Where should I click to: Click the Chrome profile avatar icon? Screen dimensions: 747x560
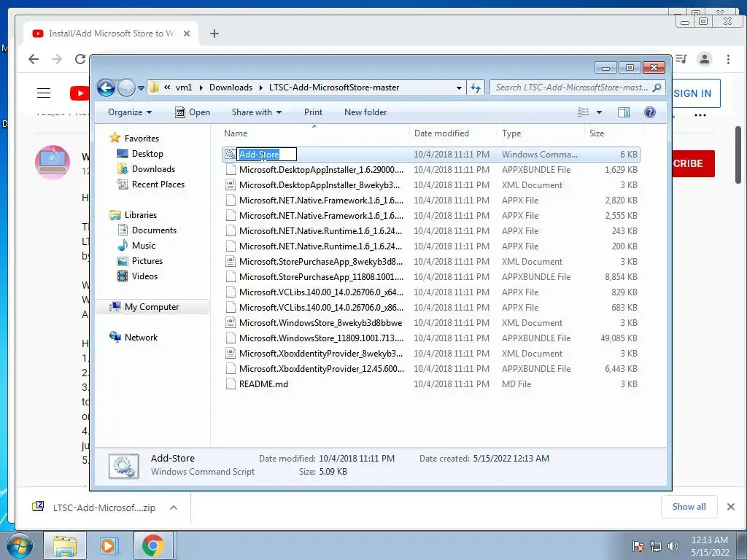pos(704,59)
